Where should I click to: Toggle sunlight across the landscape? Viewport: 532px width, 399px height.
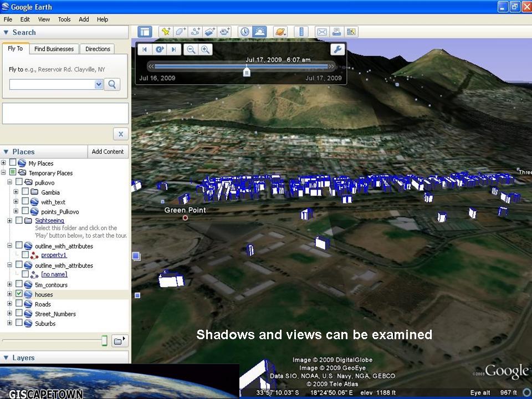pyautogui.click(x=259, y=32)
